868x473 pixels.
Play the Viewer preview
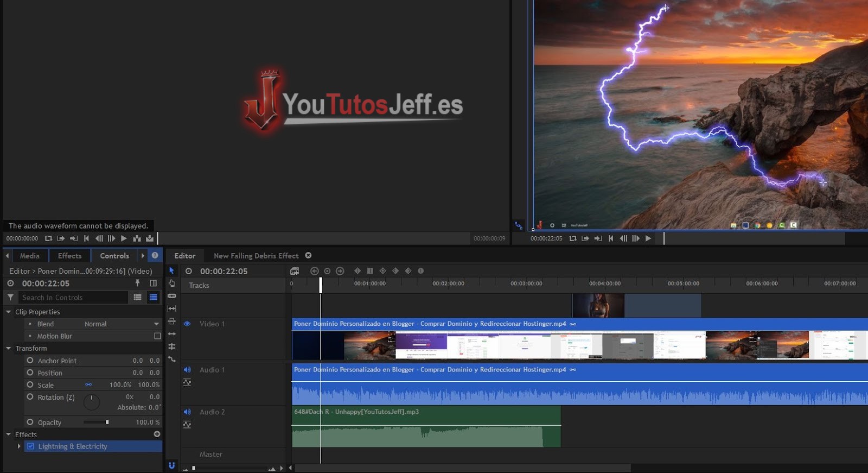coord(648,238)
